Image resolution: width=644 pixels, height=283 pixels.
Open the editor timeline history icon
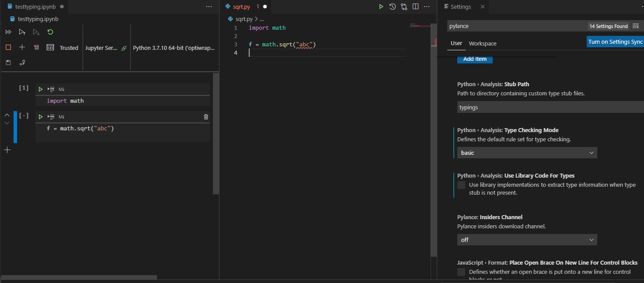click(x=392, y=7)
